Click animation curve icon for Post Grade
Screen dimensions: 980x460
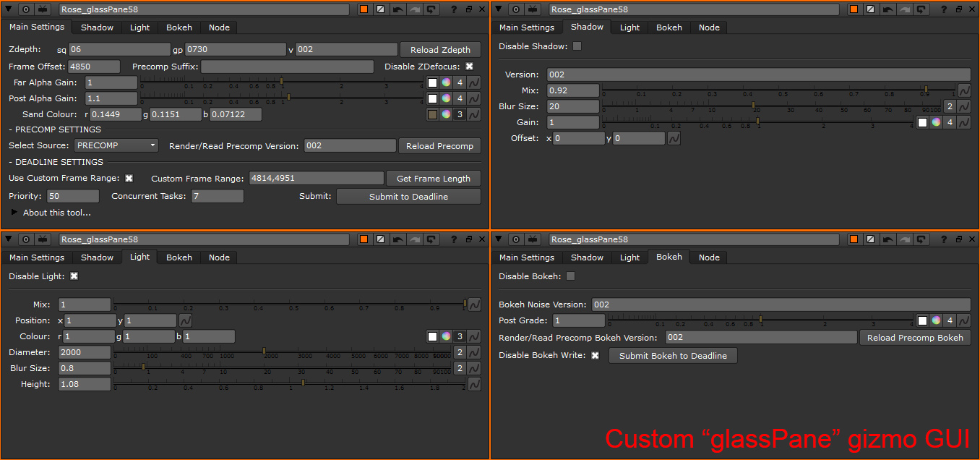(963, 320)
